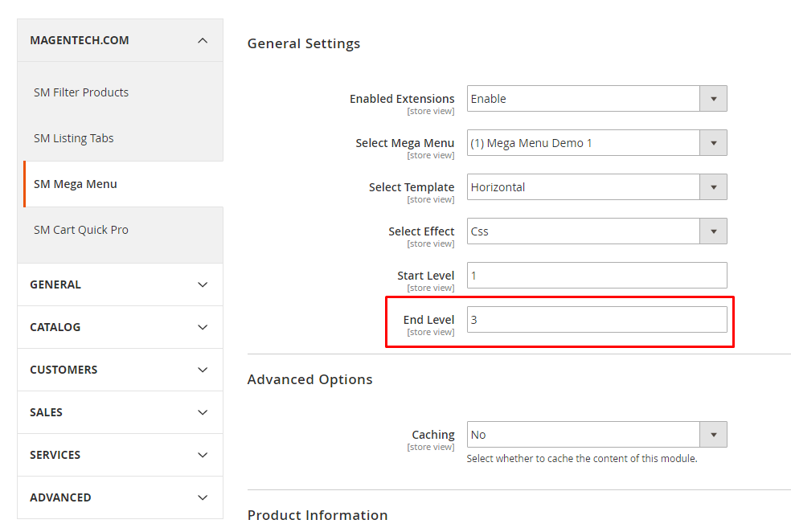Image resolution: width=791 pixels, height=532 pixels.
Task: Open SM Filter Products settings
Action: pos(81,92)
